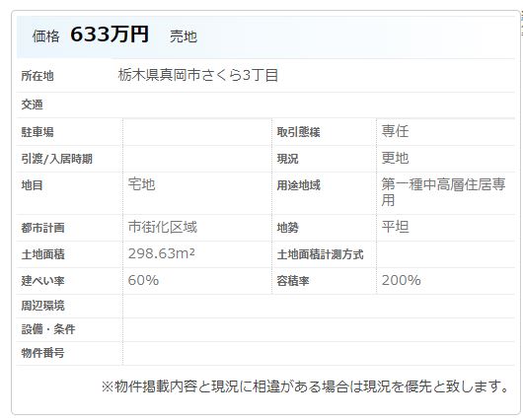
Task: Select the 更地 value
Action: (396, 158)
